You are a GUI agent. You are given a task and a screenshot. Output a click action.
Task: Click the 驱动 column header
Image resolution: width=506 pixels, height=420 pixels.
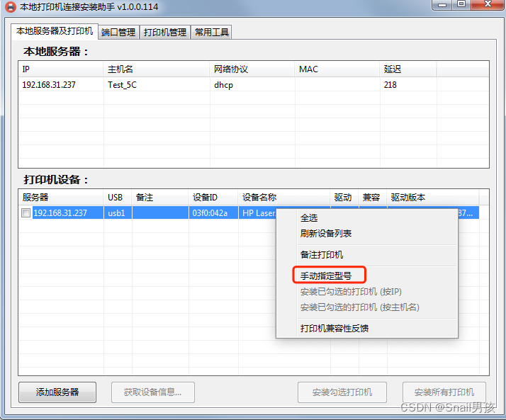344,198
